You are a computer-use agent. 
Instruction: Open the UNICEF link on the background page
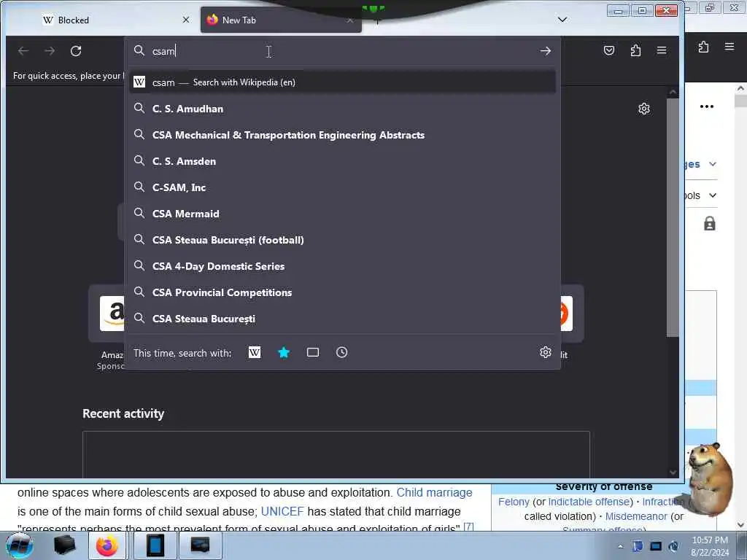(x=282, y=511)
